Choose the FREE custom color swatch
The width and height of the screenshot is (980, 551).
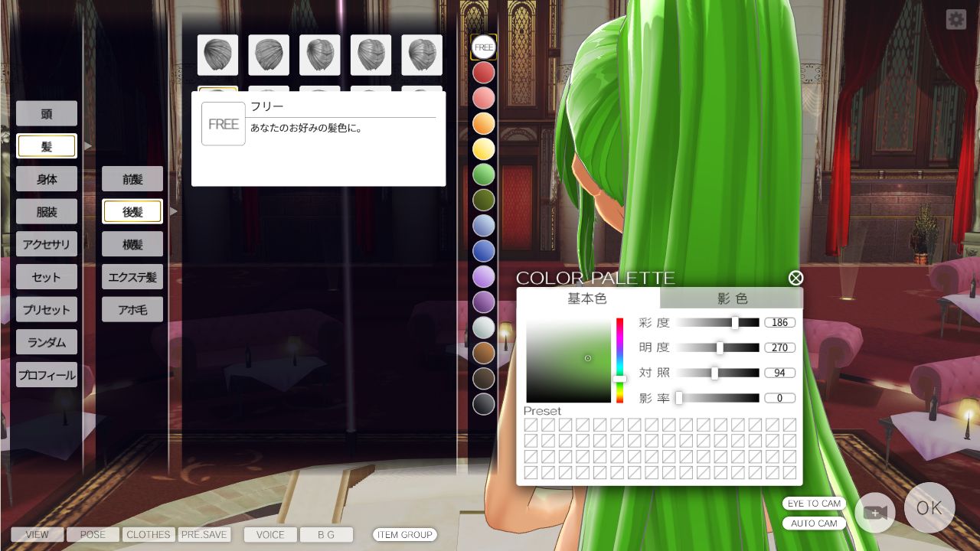point(484,47)
